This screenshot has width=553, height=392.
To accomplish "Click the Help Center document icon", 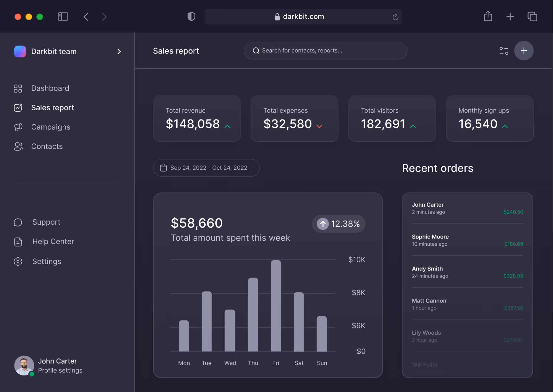I will (18, 242).
